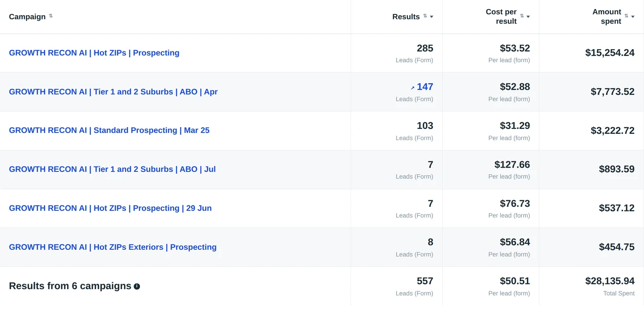This screenshot has width=644, height=316.
Task: Open the Tier 1 and 2 Suburbs ABO Jul campaign
Action: (112, 169)
